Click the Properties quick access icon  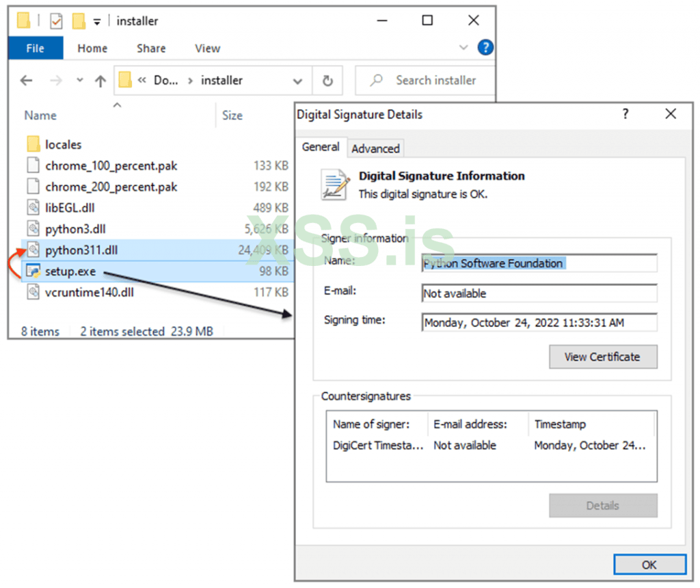pos(56,21)
